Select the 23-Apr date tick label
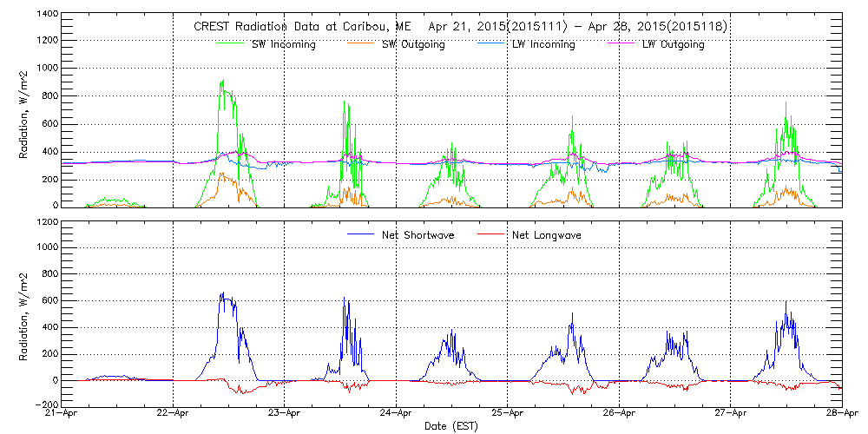Screen dimensions: 868x434 click(285, 414)
